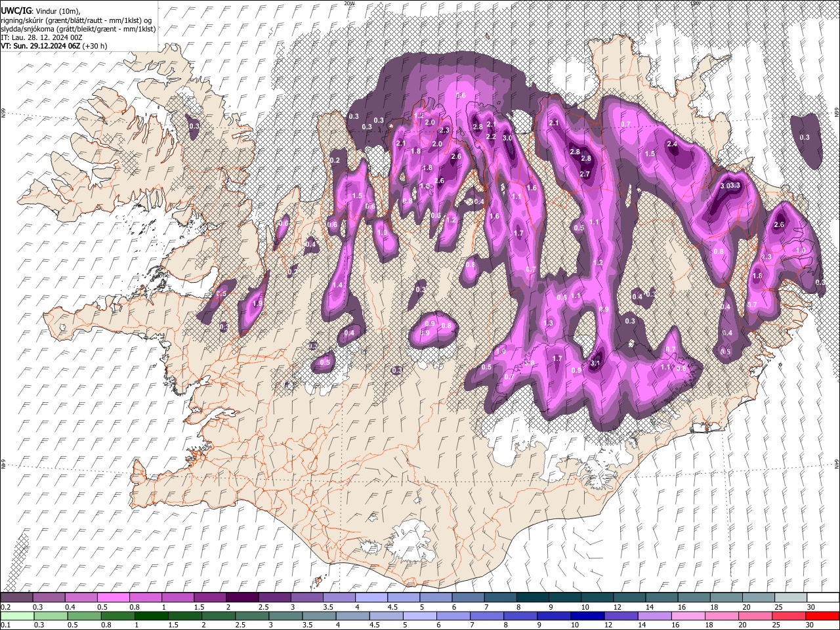Click the 1.3 precipitation value on map
840x630 pixels.
[549, 324]
